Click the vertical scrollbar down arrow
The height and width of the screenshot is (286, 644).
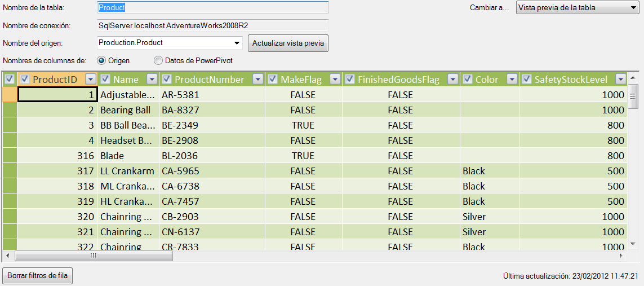point(633,244)
